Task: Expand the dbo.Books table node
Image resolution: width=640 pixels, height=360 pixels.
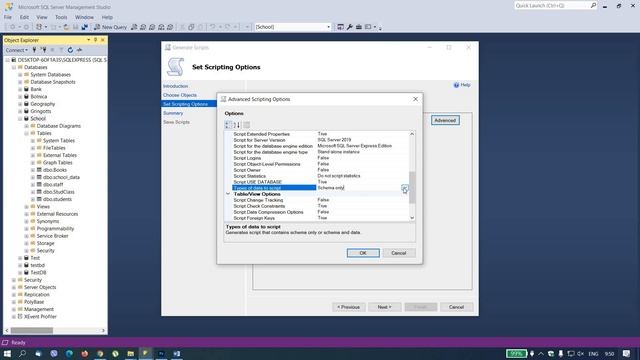Action: (x=33, y=170)
